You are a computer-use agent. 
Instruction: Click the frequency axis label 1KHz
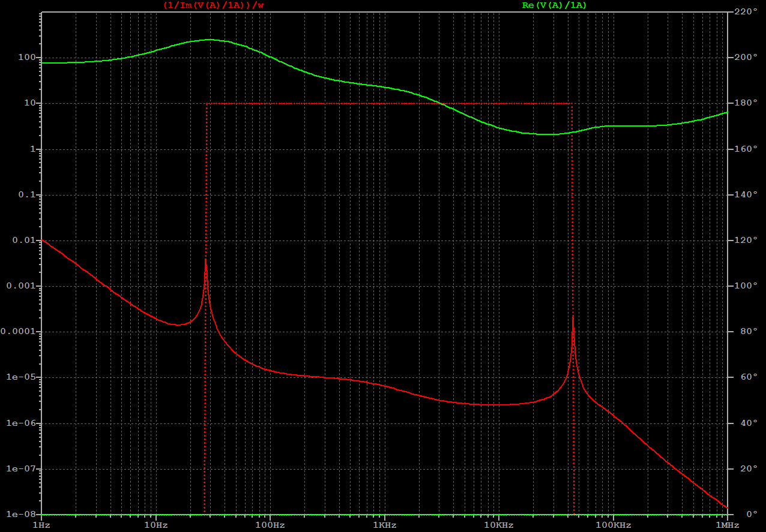pos(384,525)
